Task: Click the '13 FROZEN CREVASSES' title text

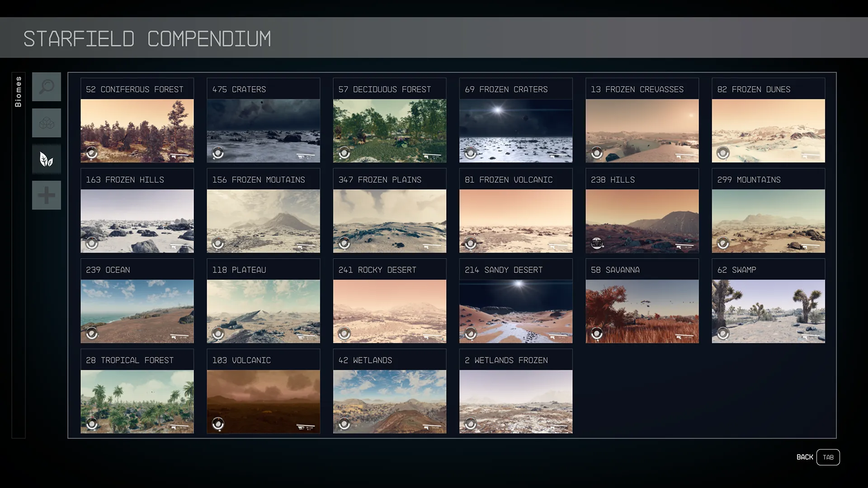Action: click(x=637, y=89)
